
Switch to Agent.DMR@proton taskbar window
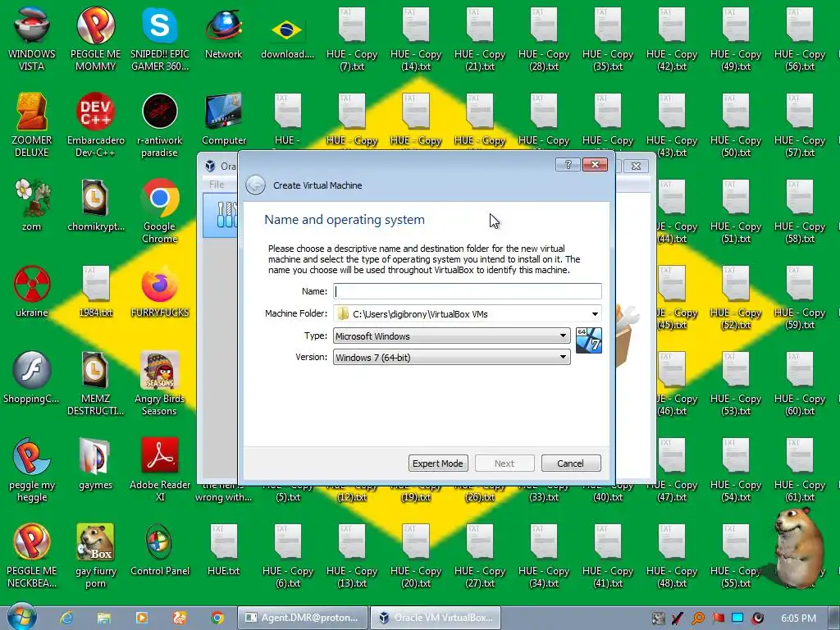click(x=303, y=618)
